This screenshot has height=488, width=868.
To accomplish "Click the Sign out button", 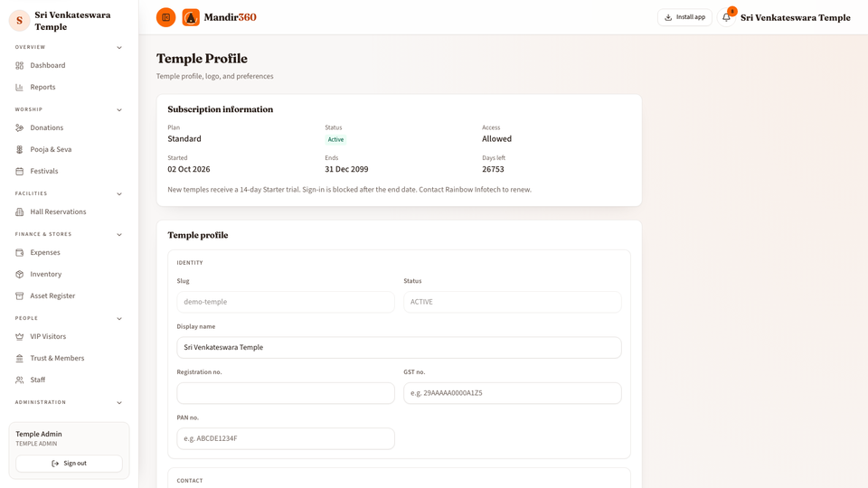I will pyautogui.click(x=70, y=464).
